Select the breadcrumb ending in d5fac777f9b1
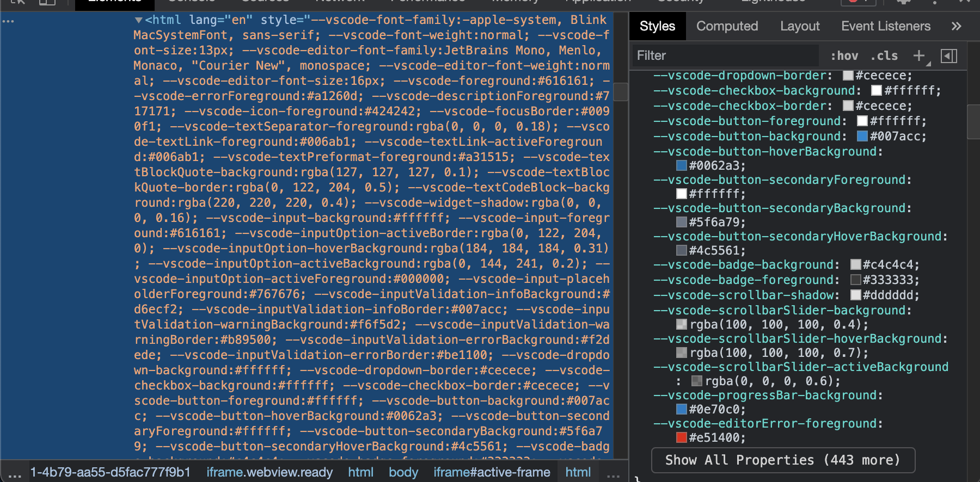 click(109, 472)
